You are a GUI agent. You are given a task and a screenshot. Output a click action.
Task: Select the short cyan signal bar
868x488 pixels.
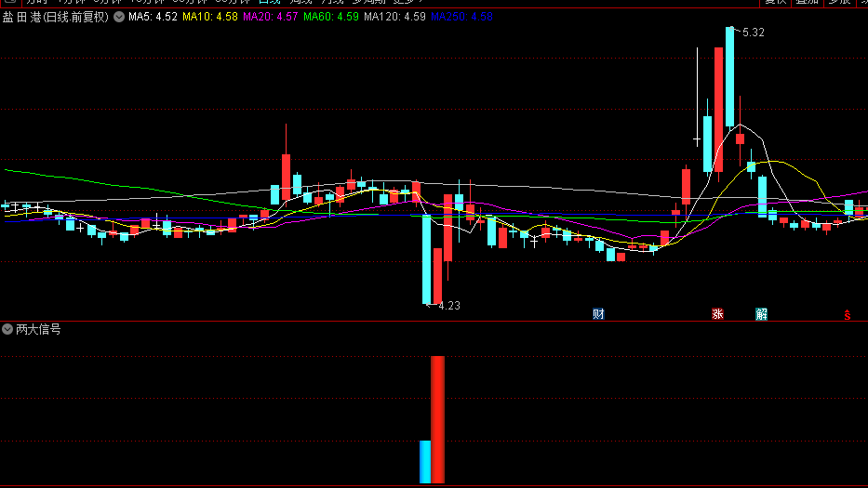(425, 461)
